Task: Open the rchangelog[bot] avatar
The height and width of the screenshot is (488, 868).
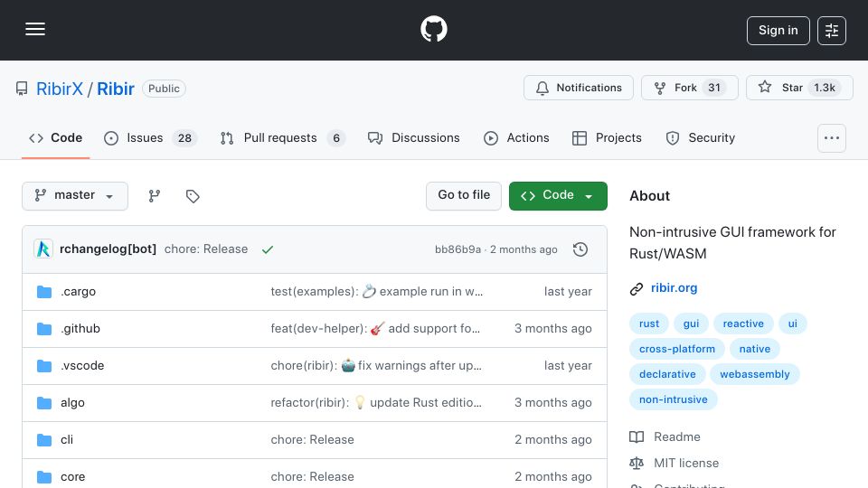Action: pyautogui.click(x=43, y=249)
